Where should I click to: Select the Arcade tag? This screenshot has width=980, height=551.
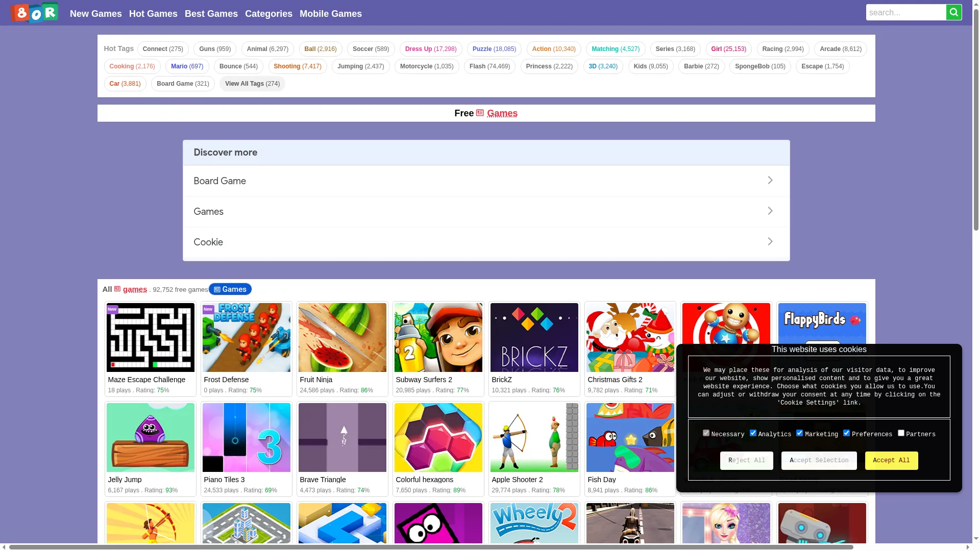coord(841,49)
